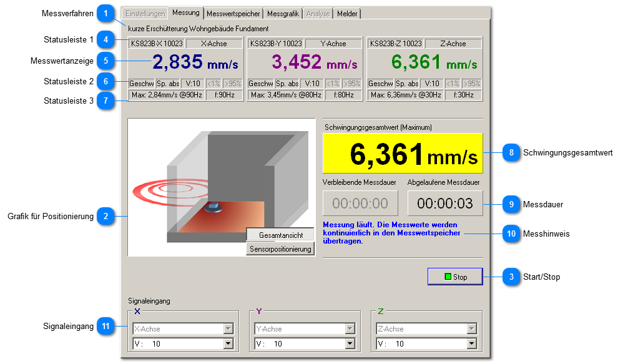Click the Abgelaufene Messdauer time field
The height and width of the screenshot is (364, 623).
pos(444,204)
